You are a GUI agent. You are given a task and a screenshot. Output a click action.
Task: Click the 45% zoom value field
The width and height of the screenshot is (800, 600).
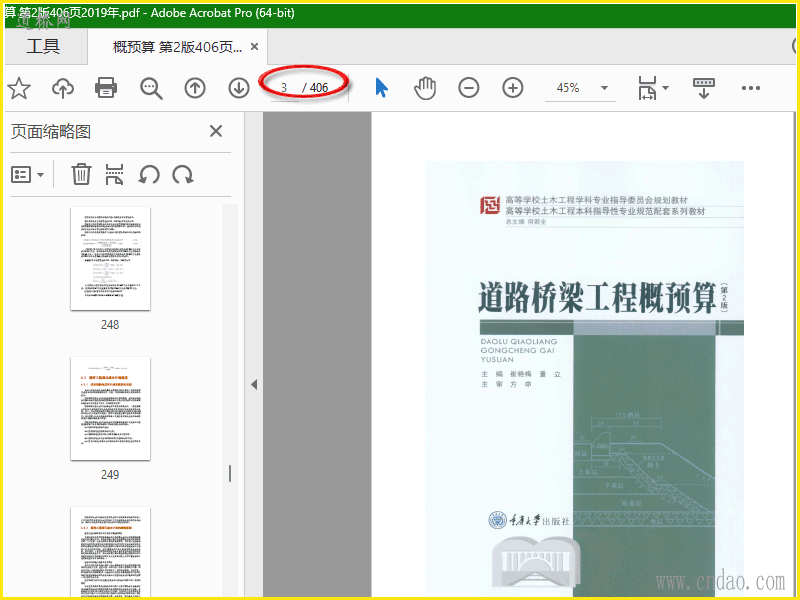568,88
